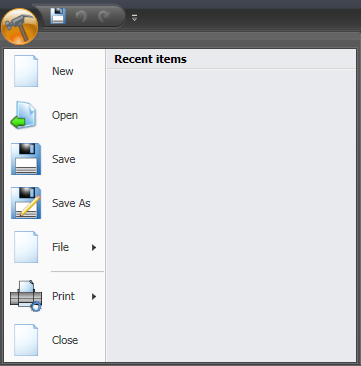Expand the File submenu arrow
Screen dimensions: 361x366
click(x=94, y=247)
